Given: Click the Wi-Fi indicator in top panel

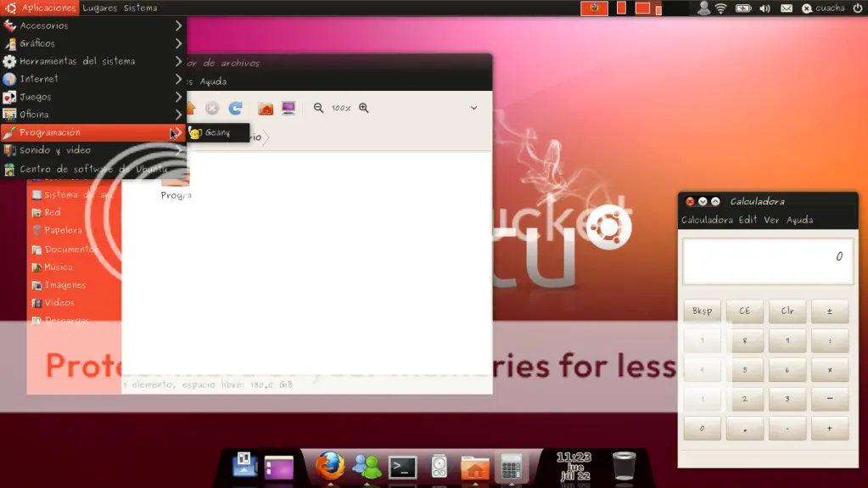Looking at the screenshot, I should pyautogui.click(x=720, y=8).
